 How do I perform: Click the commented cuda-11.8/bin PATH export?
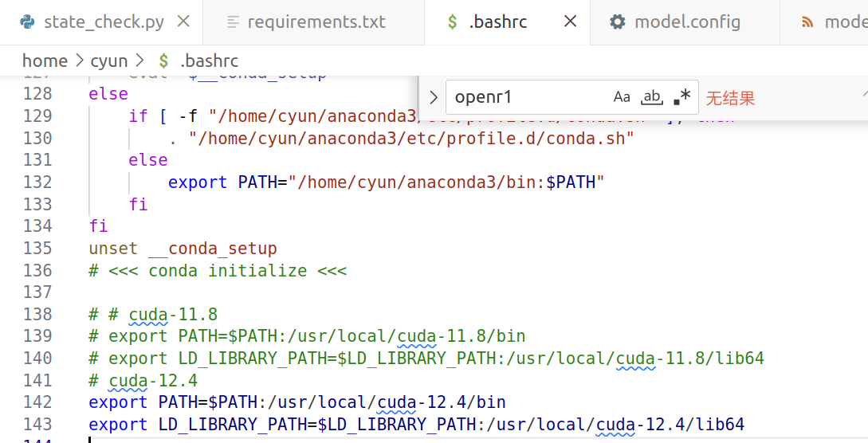[307, 336]
